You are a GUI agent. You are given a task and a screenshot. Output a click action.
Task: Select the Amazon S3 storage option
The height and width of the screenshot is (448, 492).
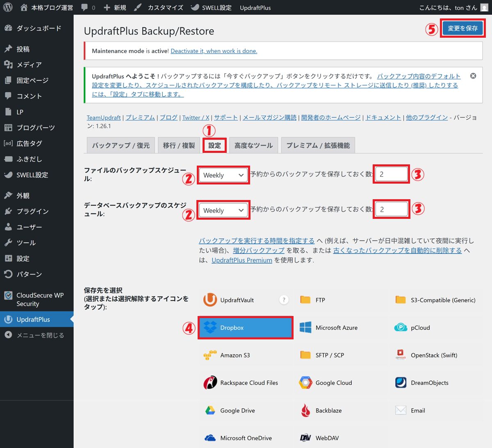point(235,355)
